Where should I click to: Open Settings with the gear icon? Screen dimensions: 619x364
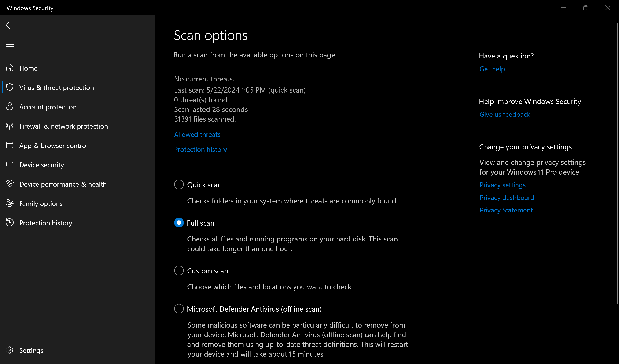[10, 350]
